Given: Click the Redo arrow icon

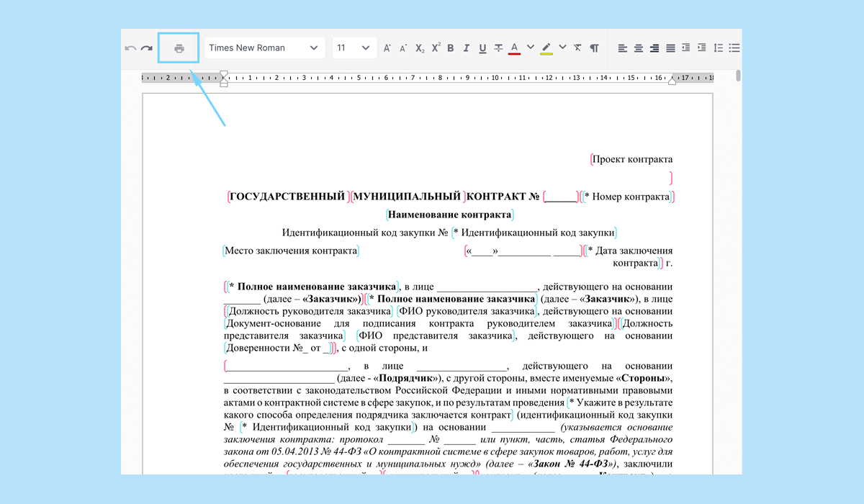Looking at the screenshot, I should coord(146,48).
